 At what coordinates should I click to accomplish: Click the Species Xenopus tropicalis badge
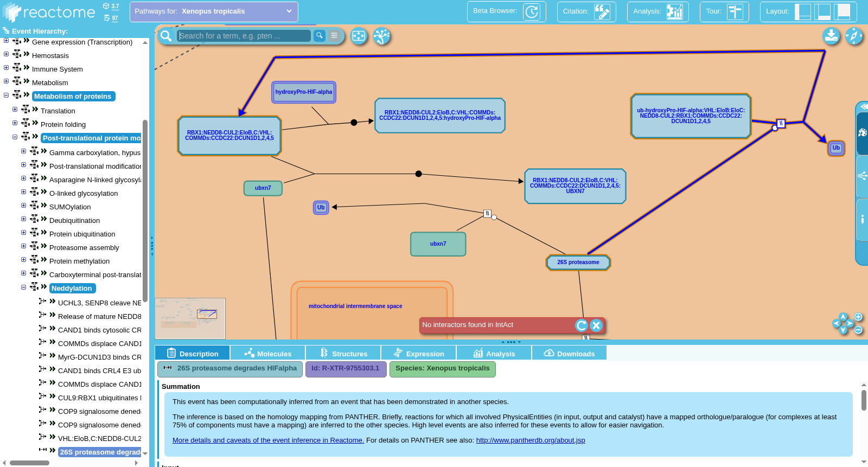442,369
